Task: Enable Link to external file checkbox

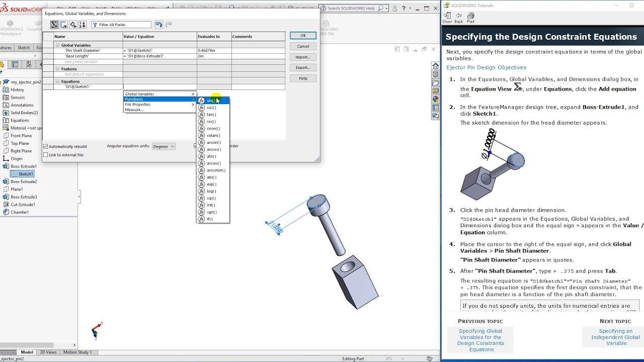Action: 46,155
